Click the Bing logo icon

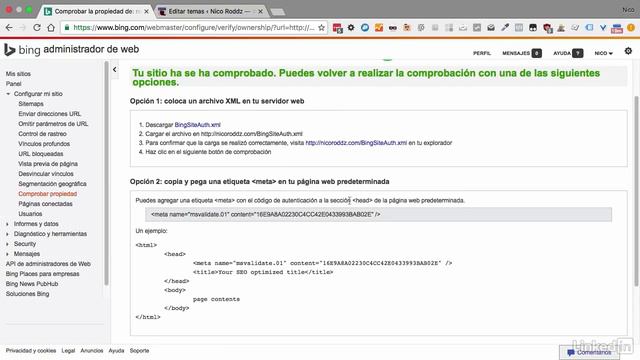click(x=9, y=49)
